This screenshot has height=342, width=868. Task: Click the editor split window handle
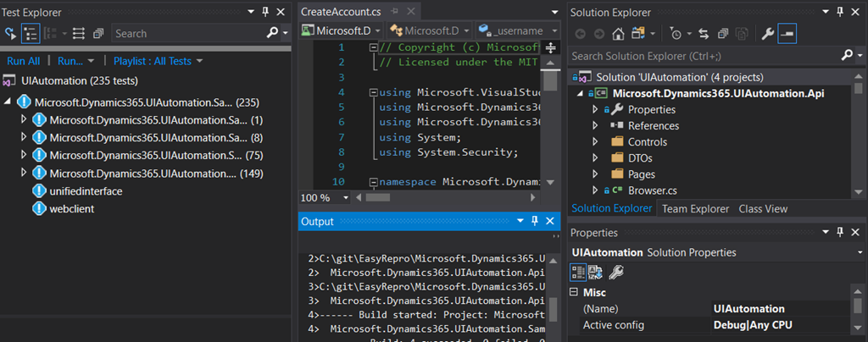(550, 47)
